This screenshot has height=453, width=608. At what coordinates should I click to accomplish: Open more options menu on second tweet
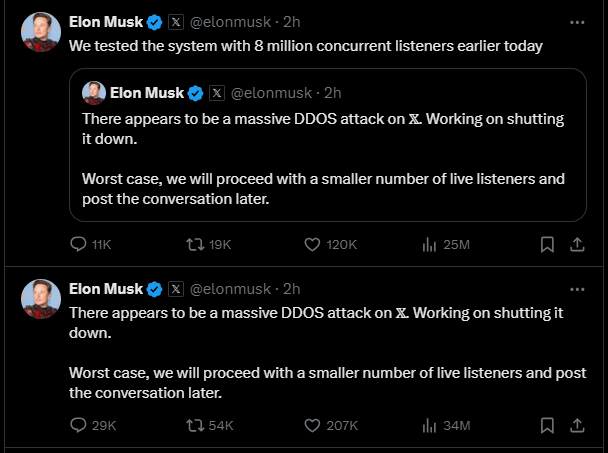click(x=577, y=288)
